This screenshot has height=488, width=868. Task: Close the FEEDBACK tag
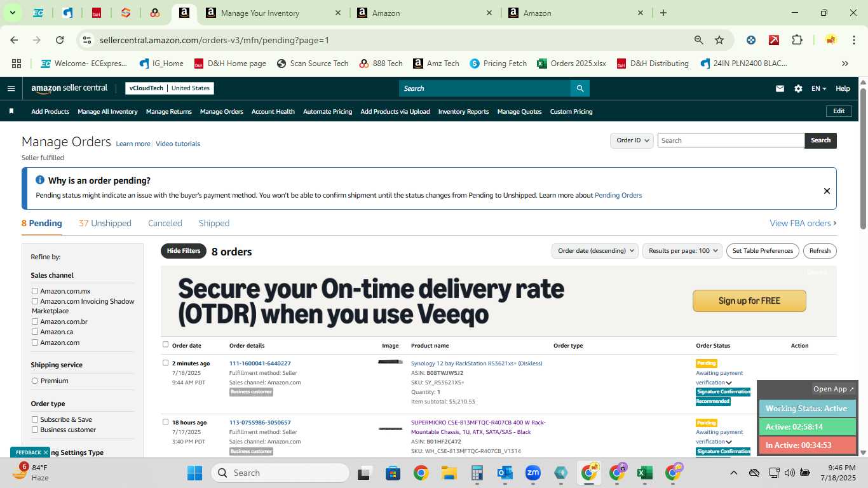tap(46, 452)
